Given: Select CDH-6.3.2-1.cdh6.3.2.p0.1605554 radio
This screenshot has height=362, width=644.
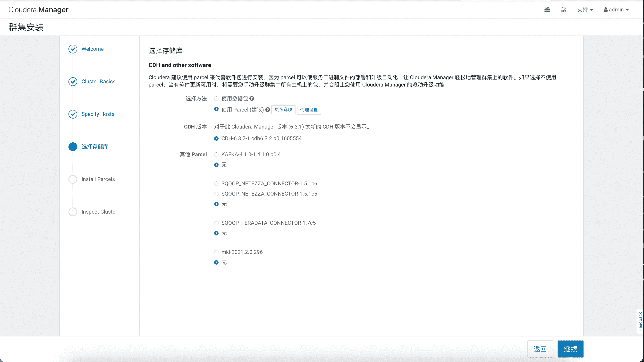Looking at the screenshot, I should click(216, 138).
